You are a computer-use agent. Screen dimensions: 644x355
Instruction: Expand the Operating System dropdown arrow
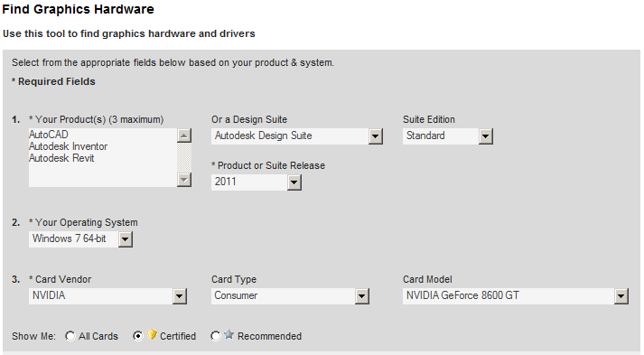(126, 239)
